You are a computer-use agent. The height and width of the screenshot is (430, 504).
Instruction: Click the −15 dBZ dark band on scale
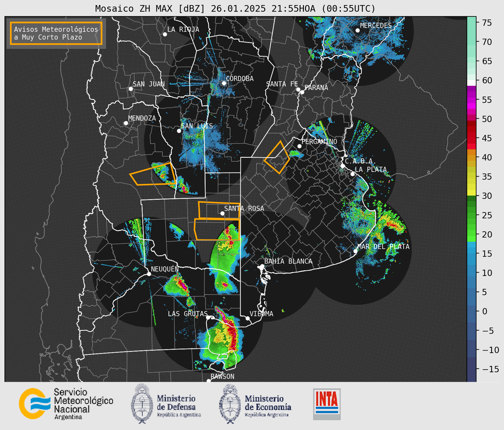pyautogui.click(x=471, y=370)
